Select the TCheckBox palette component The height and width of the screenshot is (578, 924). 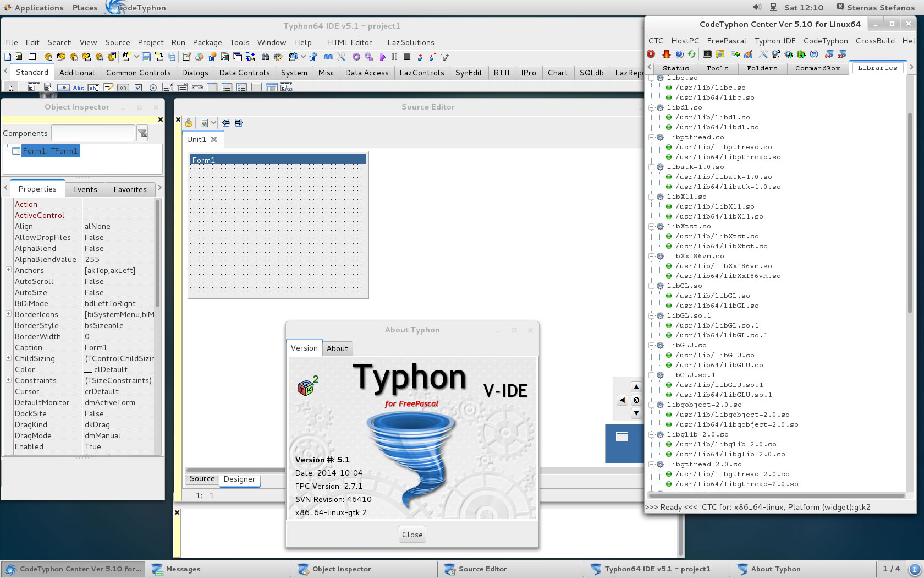point(138,88)
